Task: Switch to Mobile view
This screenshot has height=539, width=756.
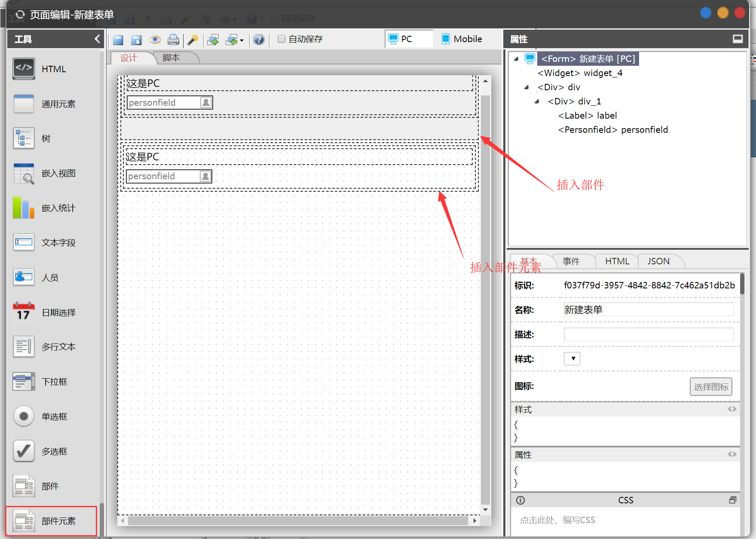Action: [462, 39]
